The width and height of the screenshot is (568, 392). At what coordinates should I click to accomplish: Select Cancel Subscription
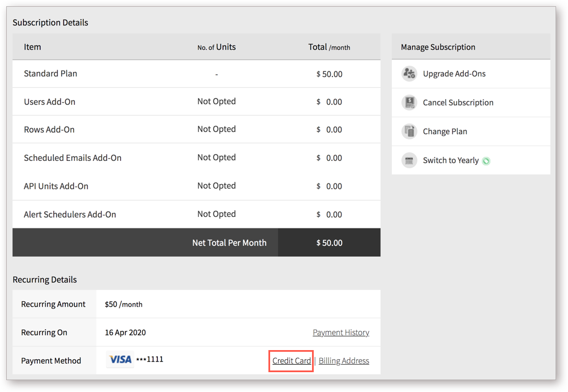coord(458,103)
